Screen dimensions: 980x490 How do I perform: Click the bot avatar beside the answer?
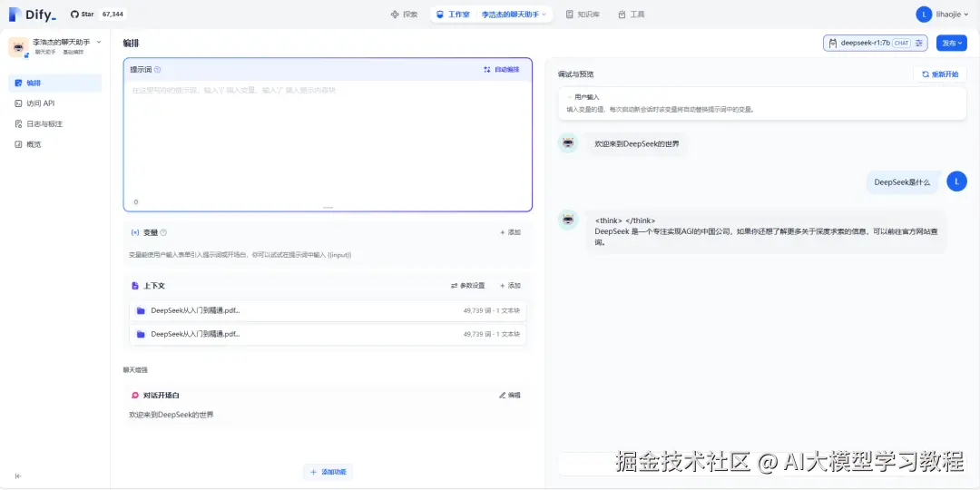(568, 220)
